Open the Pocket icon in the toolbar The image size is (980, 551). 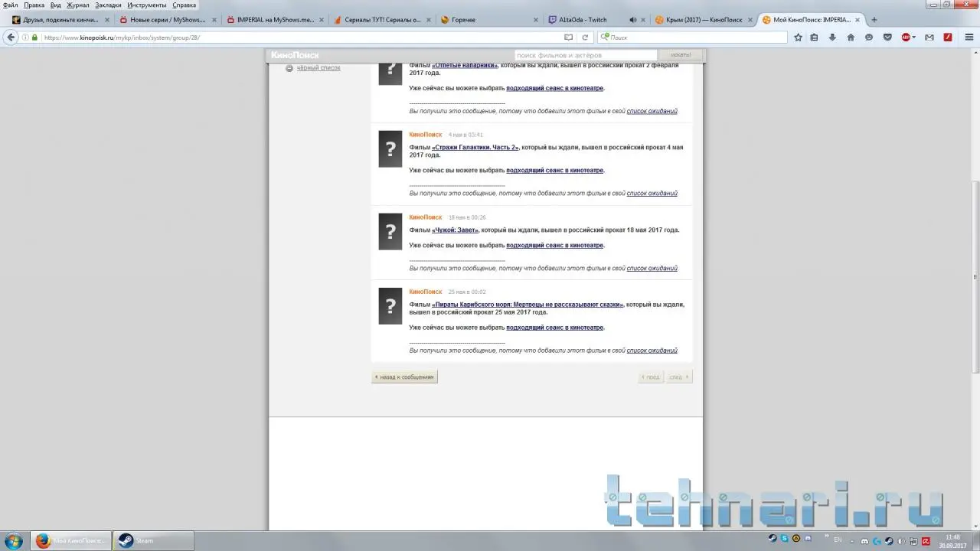point(887,37)
